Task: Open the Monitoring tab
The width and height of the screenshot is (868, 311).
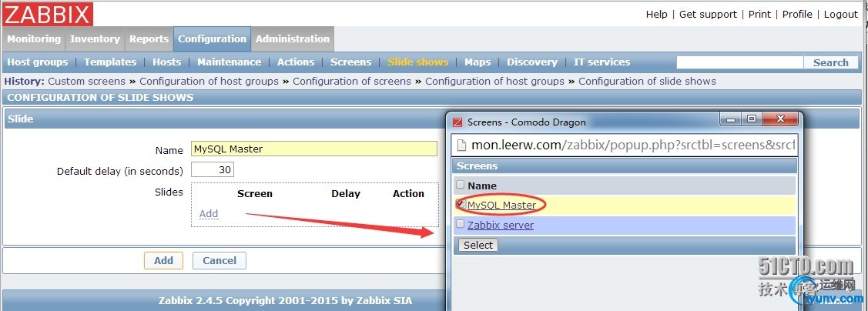Action: [x=34, y=38]
